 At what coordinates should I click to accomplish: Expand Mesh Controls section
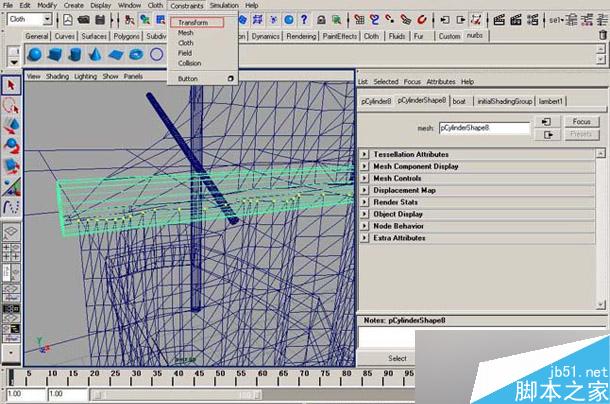364,178
